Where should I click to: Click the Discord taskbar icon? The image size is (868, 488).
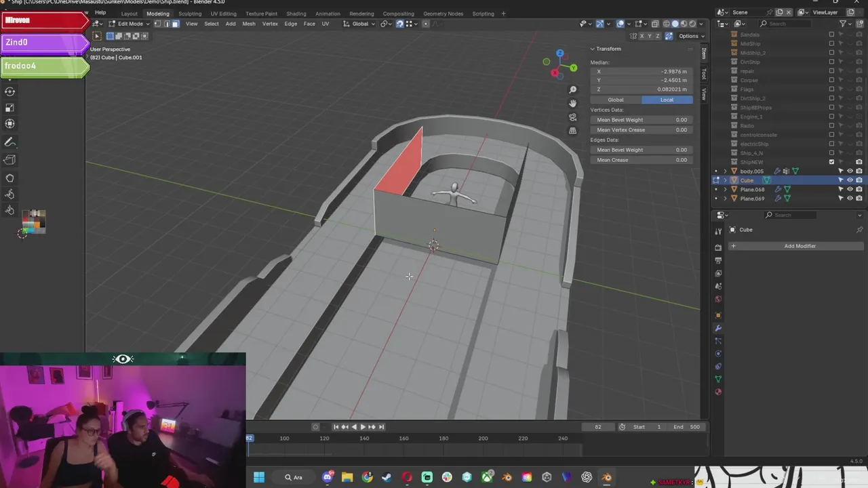pyautogui.click(x=328, y=477)
